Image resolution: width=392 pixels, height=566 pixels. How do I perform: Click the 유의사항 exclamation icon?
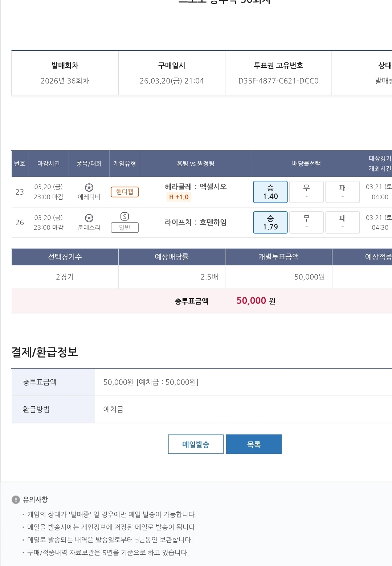coord(16,500)
